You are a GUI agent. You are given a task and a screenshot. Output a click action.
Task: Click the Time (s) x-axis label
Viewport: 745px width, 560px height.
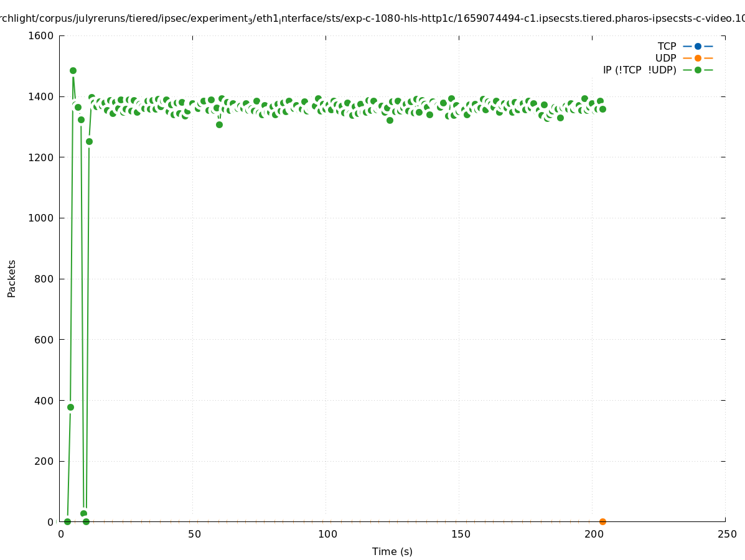(x=392, y=551)
